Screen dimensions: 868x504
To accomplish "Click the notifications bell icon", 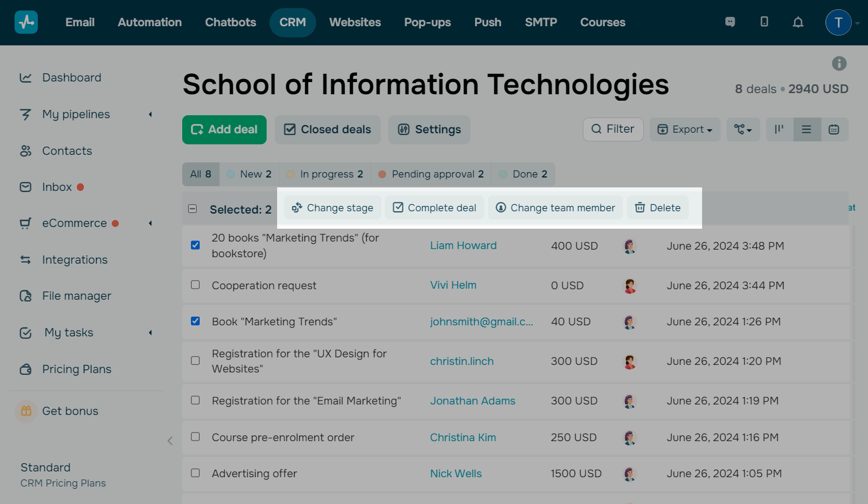I will (x=798, y=22).
